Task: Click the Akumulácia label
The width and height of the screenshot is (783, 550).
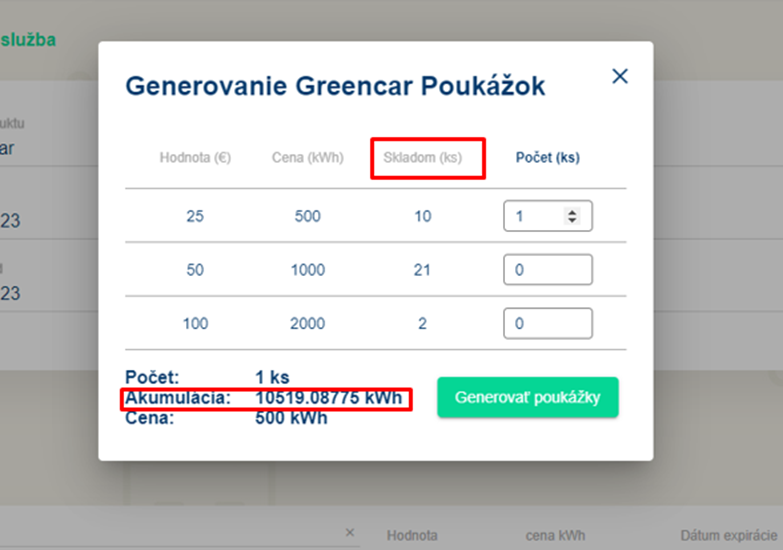Action: [178, 398]
